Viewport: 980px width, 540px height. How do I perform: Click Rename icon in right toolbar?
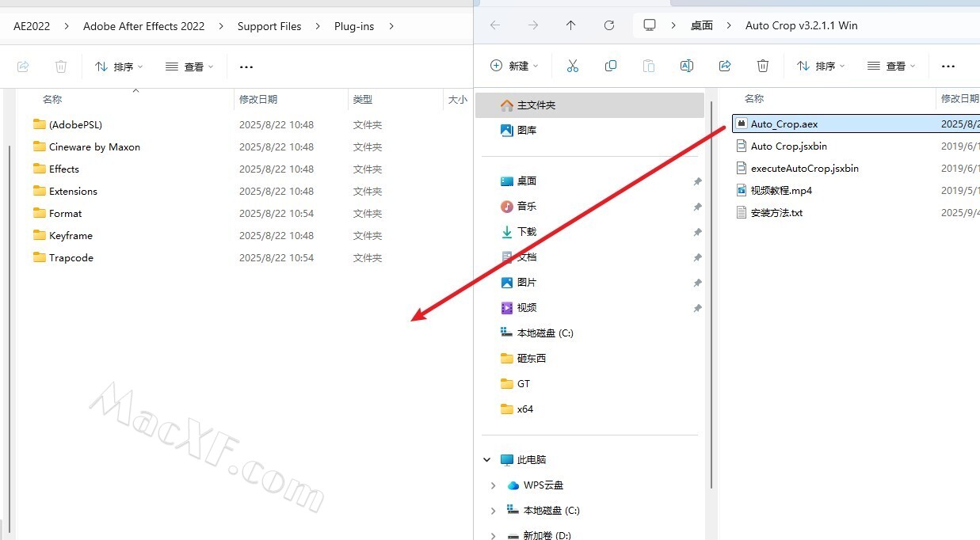687,66
